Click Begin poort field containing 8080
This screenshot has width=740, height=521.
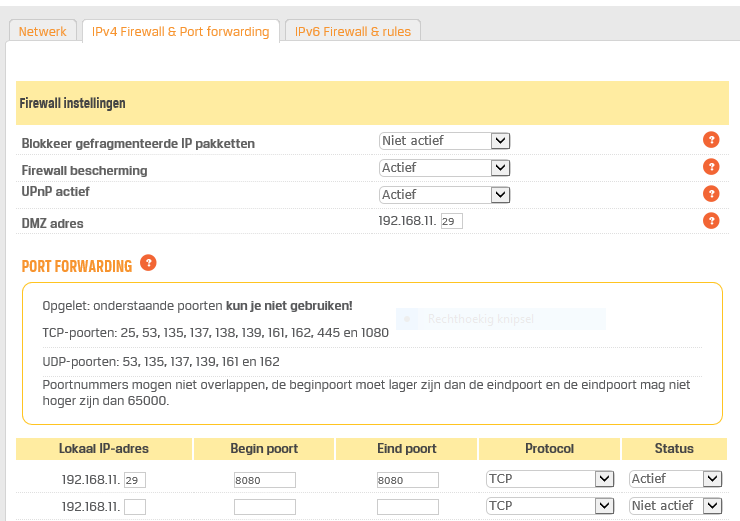pos(264,480)
